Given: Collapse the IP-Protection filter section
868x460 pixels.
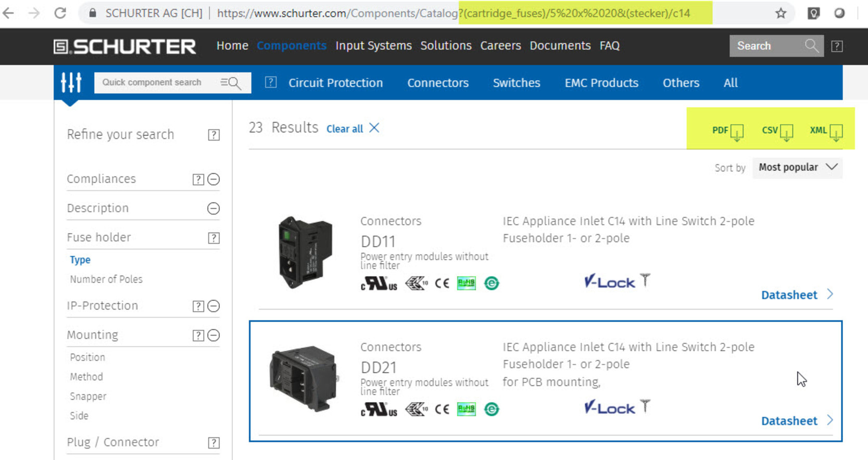Looking at the screenshot, I should tap(213, 306).
